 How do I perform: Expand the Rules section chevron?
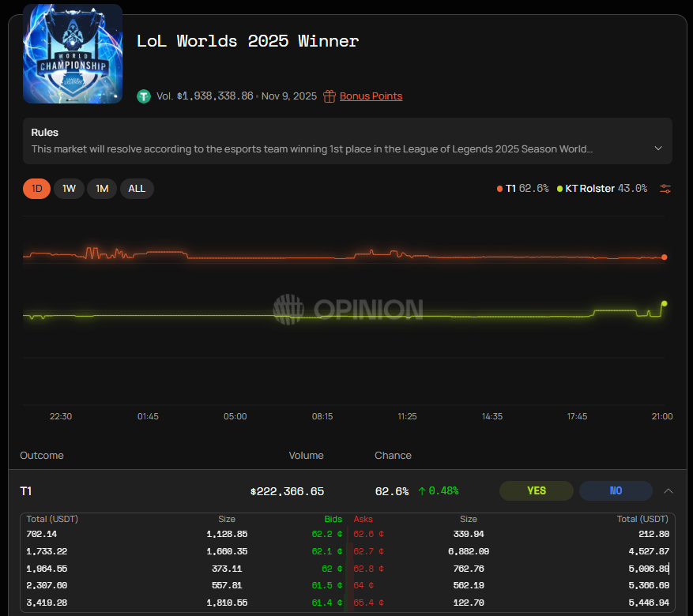(x=658, y=148)
